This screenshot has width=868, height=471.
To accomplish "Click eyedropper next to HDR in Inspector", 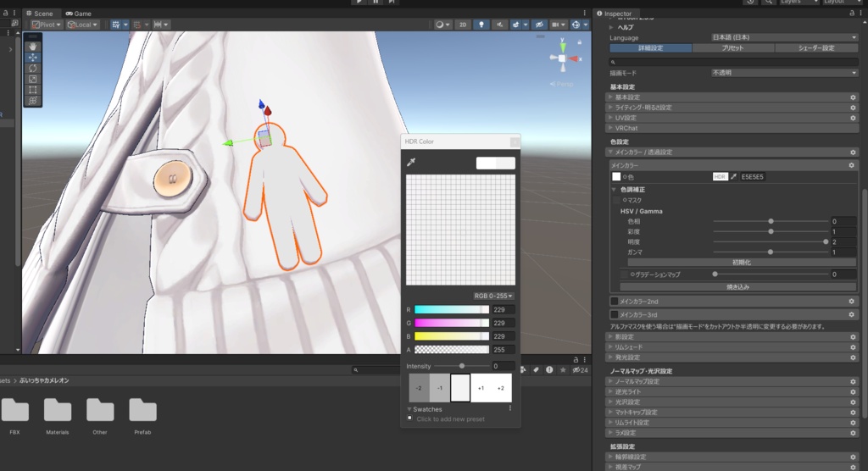I will tap(733, 176).
